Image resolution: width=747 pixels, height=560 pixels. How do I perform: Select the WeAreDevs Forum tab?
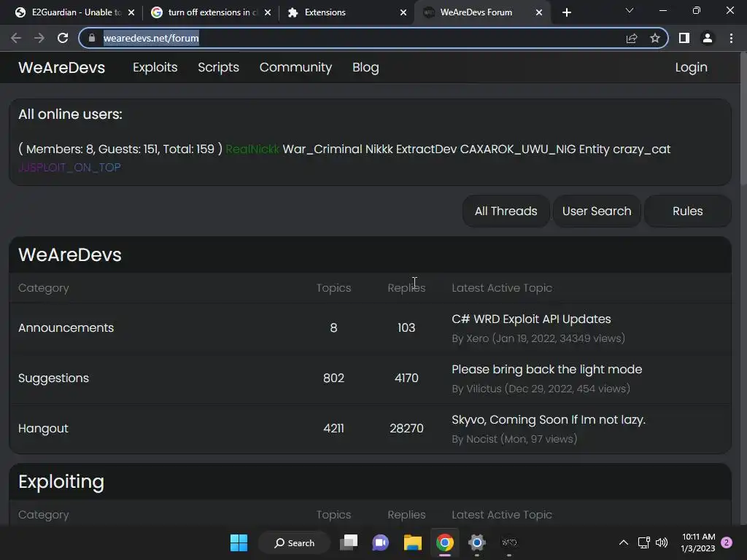pyautogui.click(x=481, y=12)
